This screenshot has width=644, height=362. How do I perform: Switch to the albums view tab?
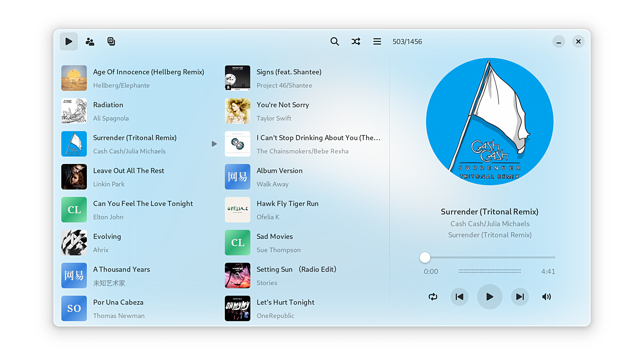click(x=111, y=42)
